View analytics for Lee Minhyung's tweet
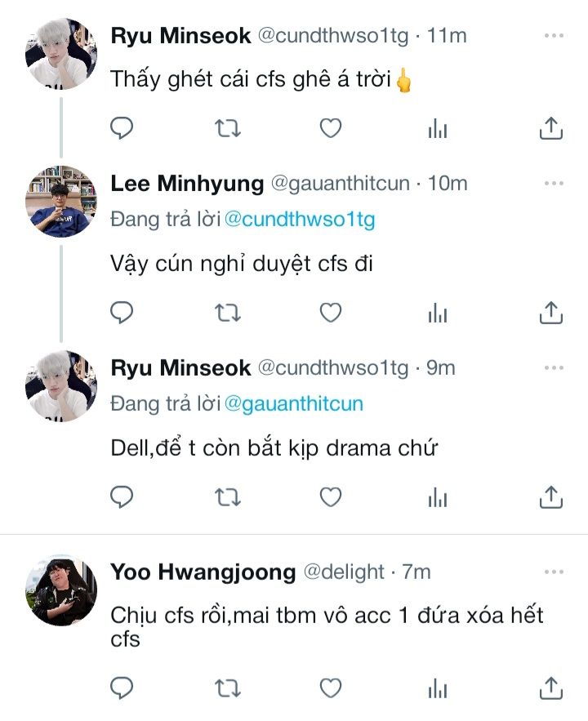 point(439,312)
